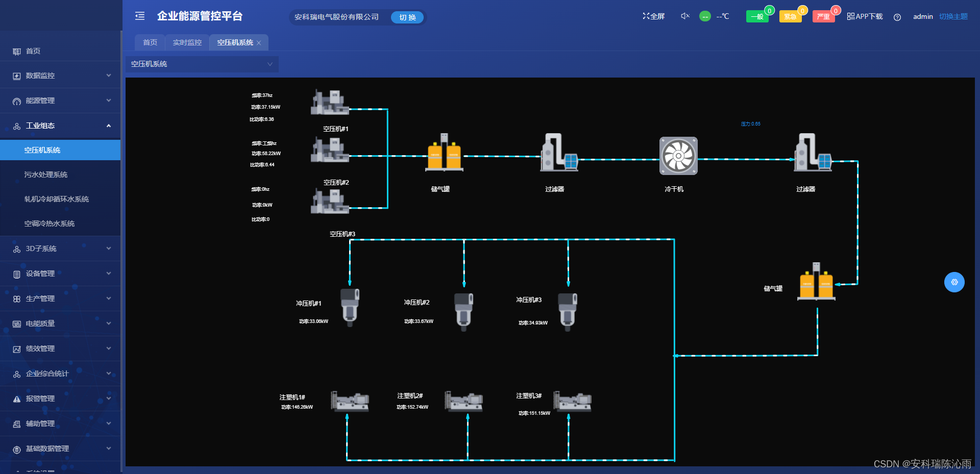Collapse the sidebar with the hamburger icon

click(140, 16)
